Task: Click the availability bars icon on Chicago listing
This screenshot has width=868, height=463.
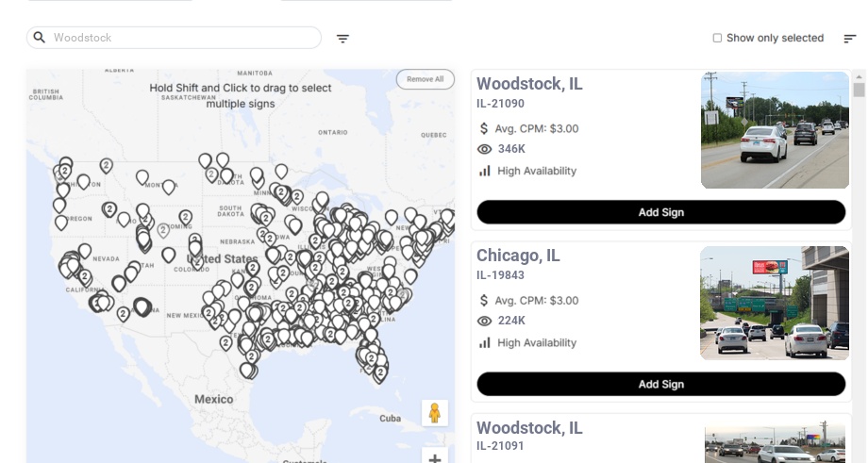Action: 484,343
